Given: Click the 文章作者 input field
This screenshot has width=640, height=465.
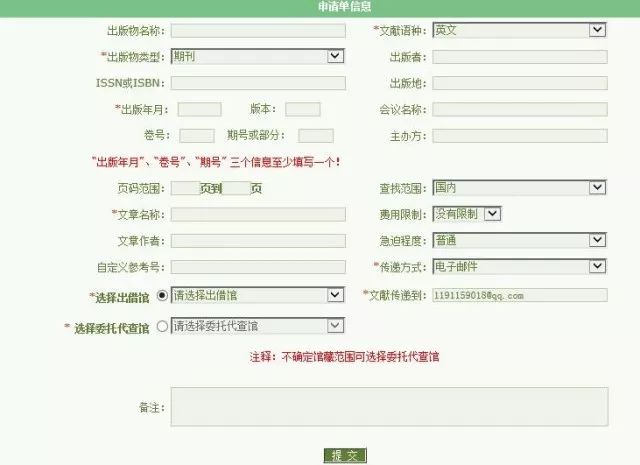Looking at the screenshot, I should pos(258,241).
